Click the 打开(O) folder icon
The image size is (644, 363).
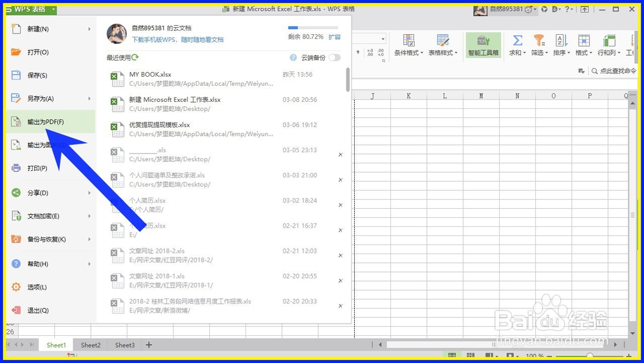coord(16,52)
